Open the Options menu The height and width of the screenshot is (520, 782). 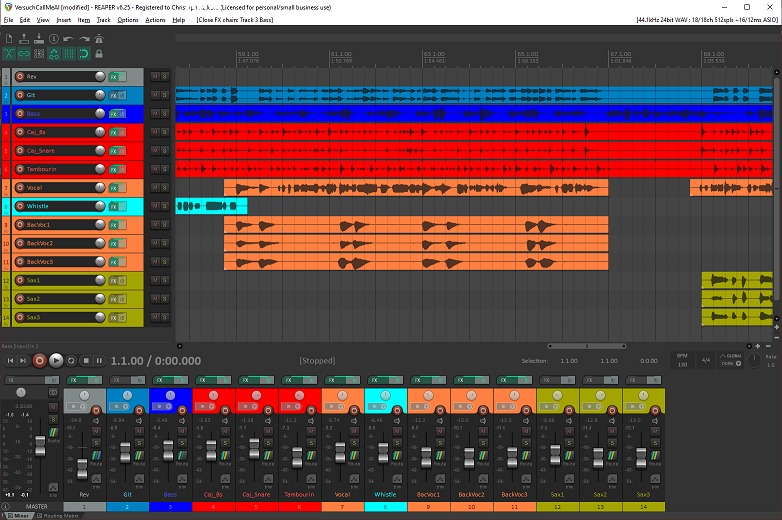[x=128, y=20]
